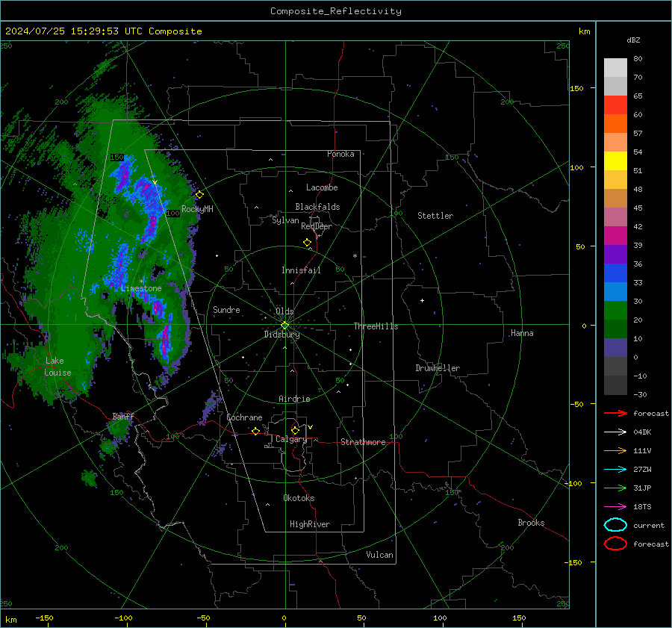This screenshot has height=628, width=672.
Task: Select the cyan 27ZW arrow icon
Action: click(x=615, y=470)
